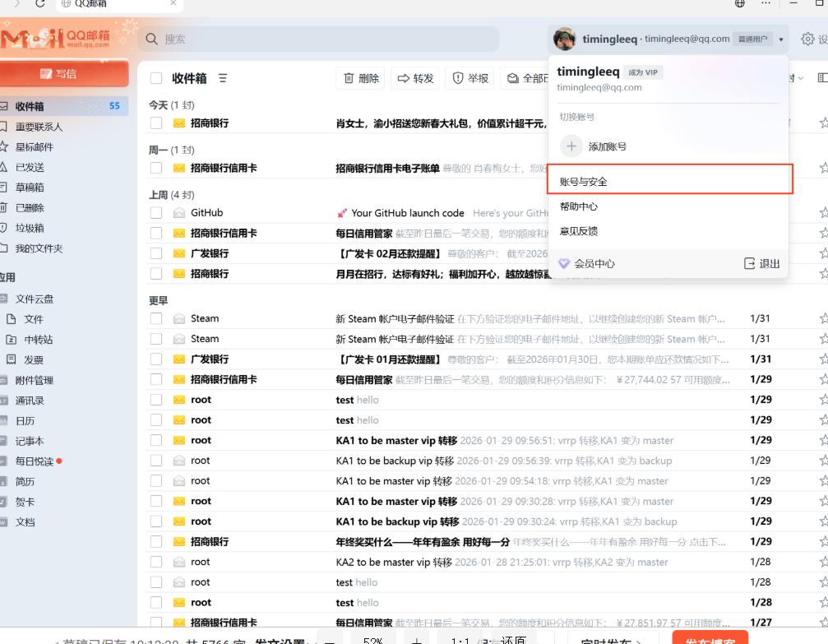This screenshot has width=828, height=644.
Task: Collapse the account dropdown arrow
Action: point(781,39)
